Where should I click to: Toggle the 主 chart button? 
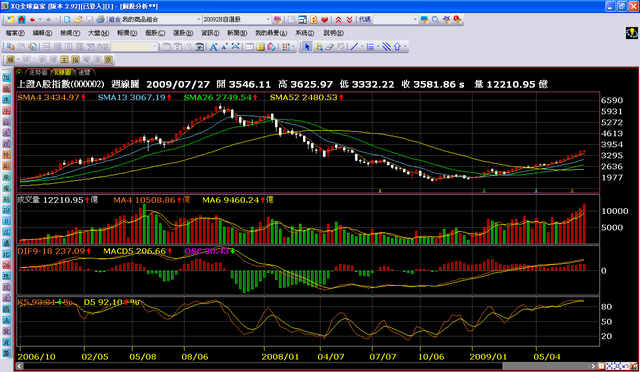pyautogui.click(x=64, y=60)
